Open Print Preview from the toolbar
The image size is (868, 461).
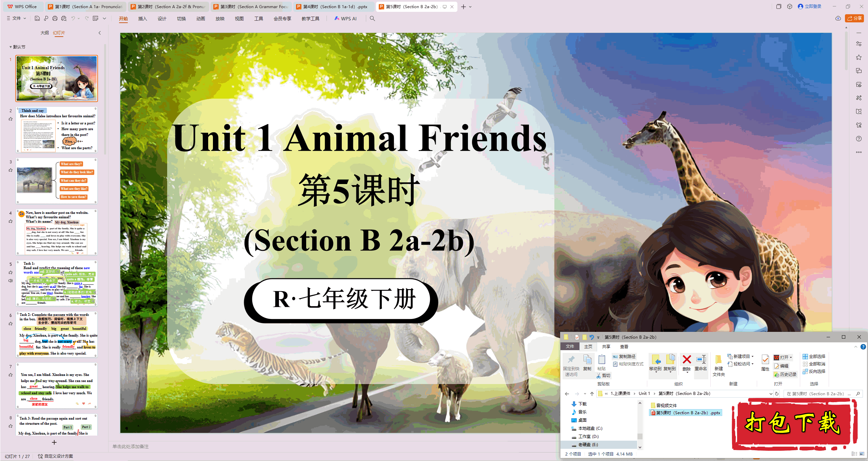tap(64, 18)
